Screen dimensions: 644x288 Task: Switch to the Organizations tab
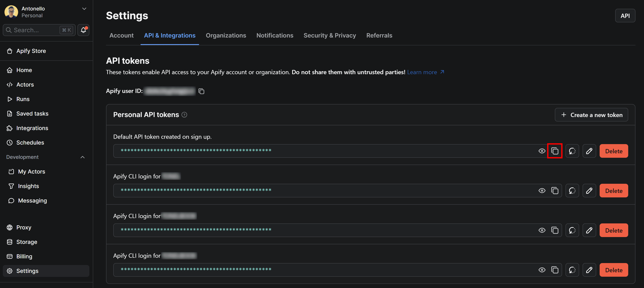coord(226,35)
